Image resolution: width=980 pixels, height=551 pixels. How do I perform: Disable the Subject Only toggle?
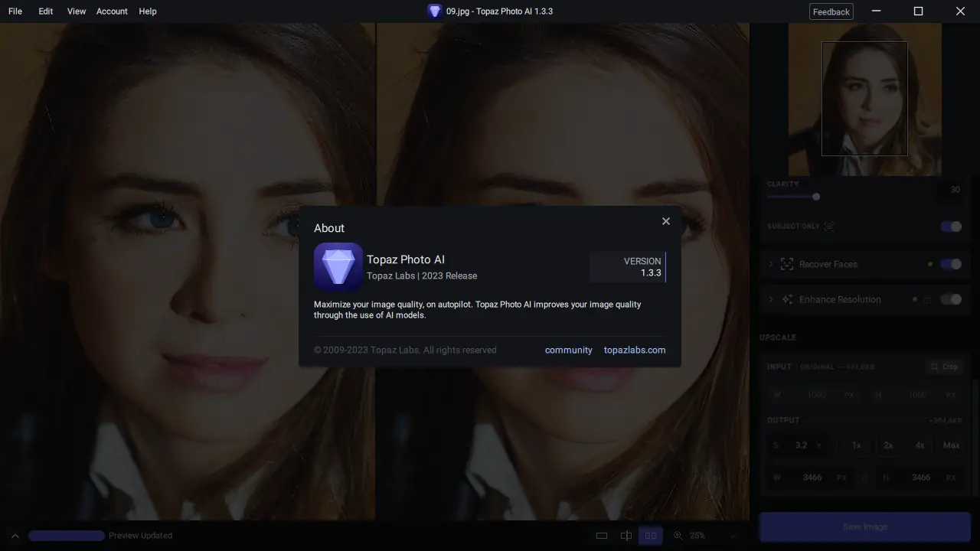[950, 227]
